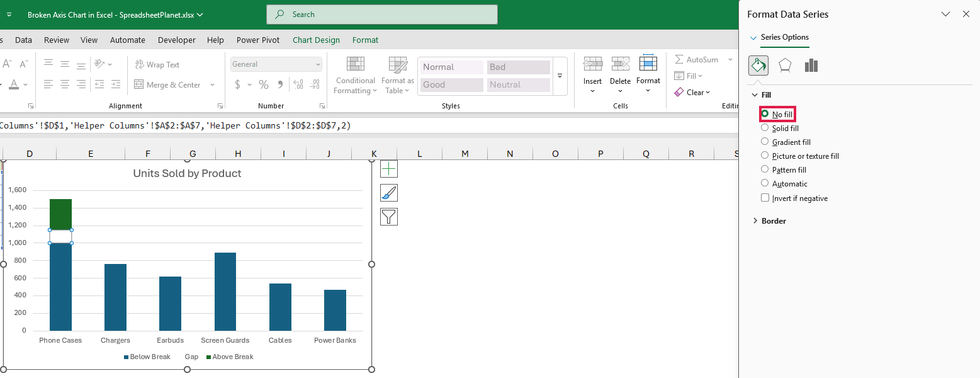This screenshot has height=378, width=980.
Task: Apply the Good cell style
Action: click(x=451, y=84)
